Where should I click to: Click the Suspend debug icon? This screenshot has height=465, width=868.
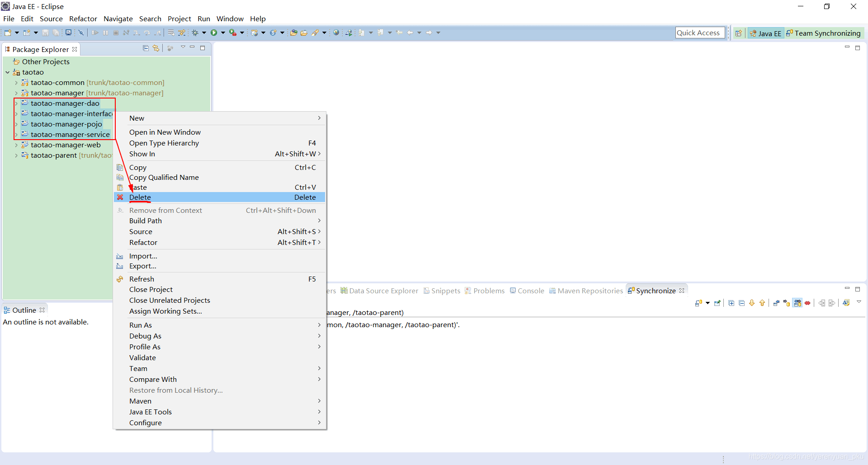coord(105,33)
